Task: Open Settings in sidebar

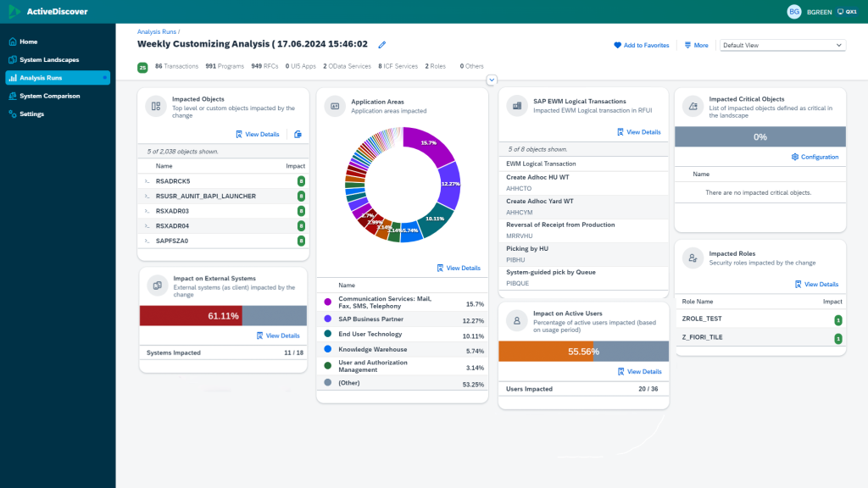Action: click(x=58, y=114)
